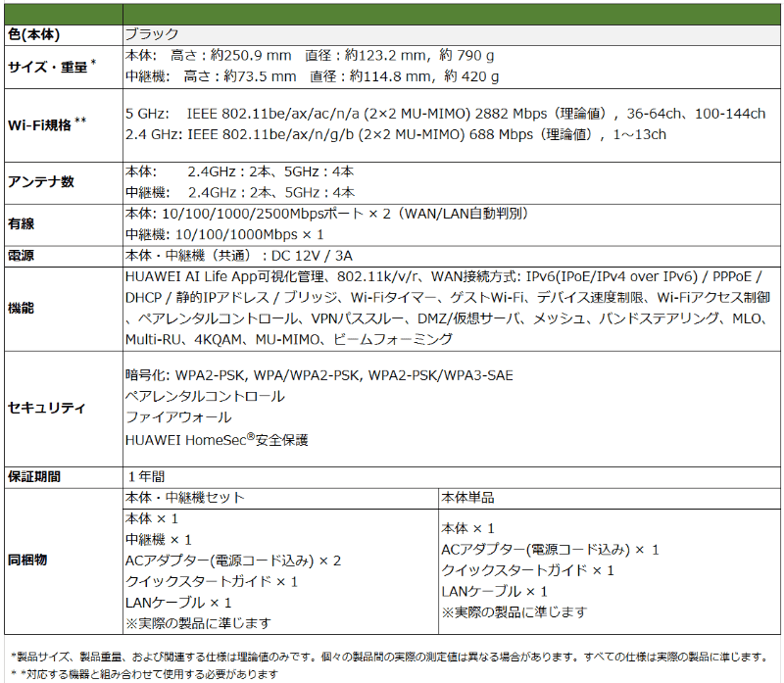
Task: Click クイックスタートガイド × 1 in 本体単品 column
Action: (527, 571)
